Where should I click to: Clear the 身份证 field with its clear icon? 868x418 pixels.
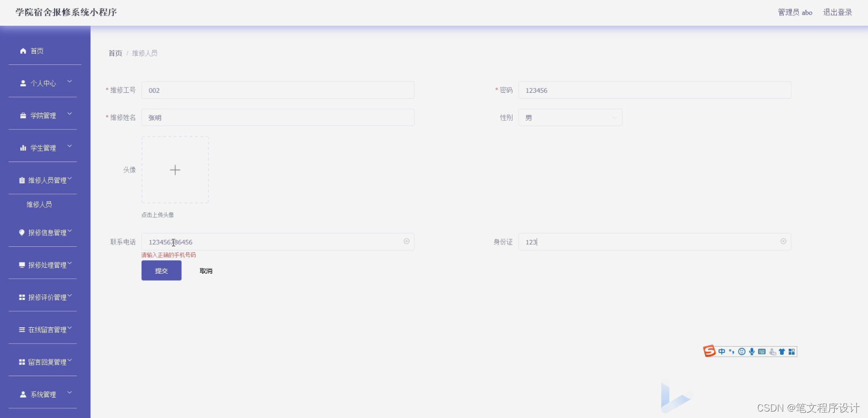click(783, 241)
